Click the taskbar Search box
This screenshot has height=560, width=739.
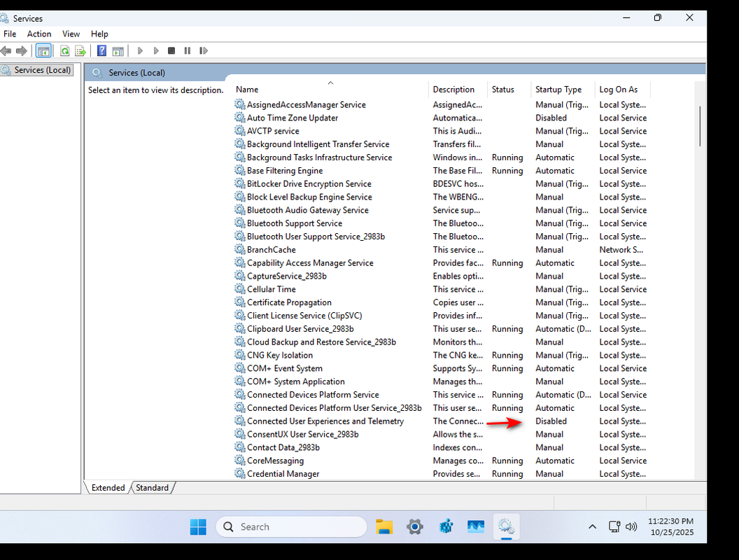point(291,526)
